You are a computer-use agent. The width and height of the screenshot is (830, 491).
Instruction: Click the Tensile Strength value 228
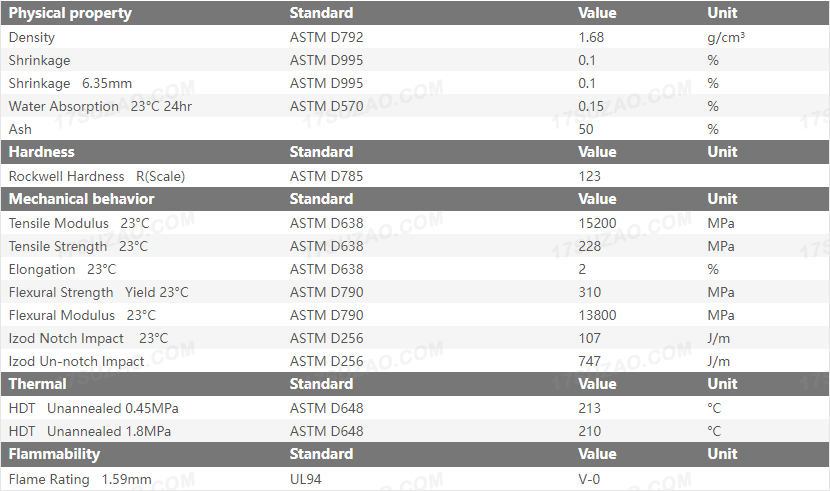[590, 246]
